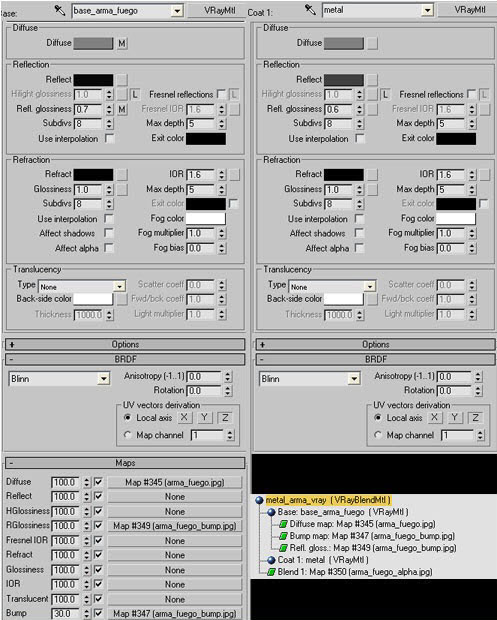Open Base Refl. glossiness map button M
The image size is (497, 620).
[x=122, y=110]
